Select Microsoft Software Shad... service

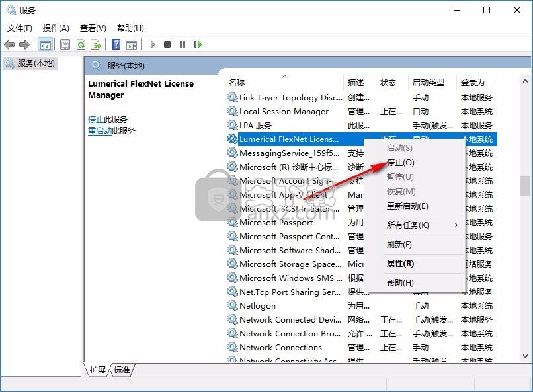pyautogui.click(x=290, y=250)
